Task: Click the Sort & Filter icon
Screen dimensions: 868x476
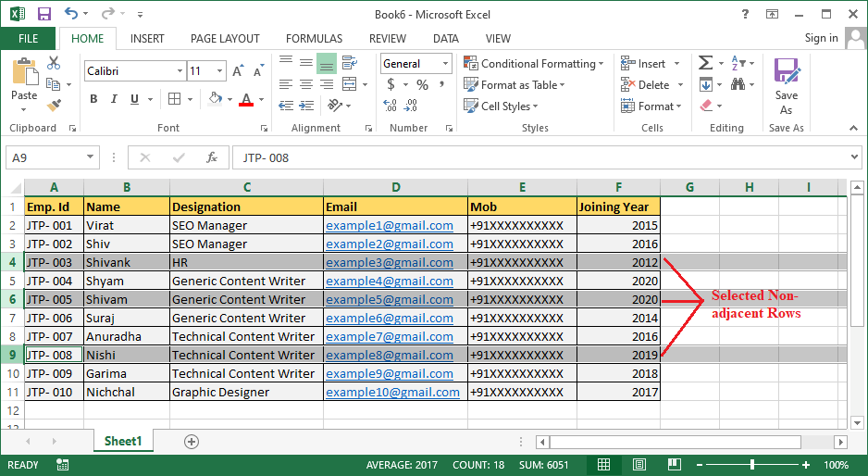Action: (x=738, y=63)
